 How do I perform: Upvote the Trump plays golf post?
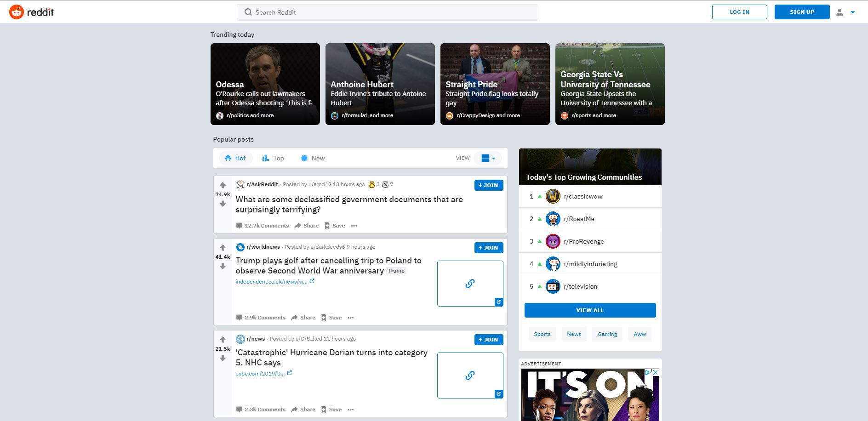coord(223,248)
